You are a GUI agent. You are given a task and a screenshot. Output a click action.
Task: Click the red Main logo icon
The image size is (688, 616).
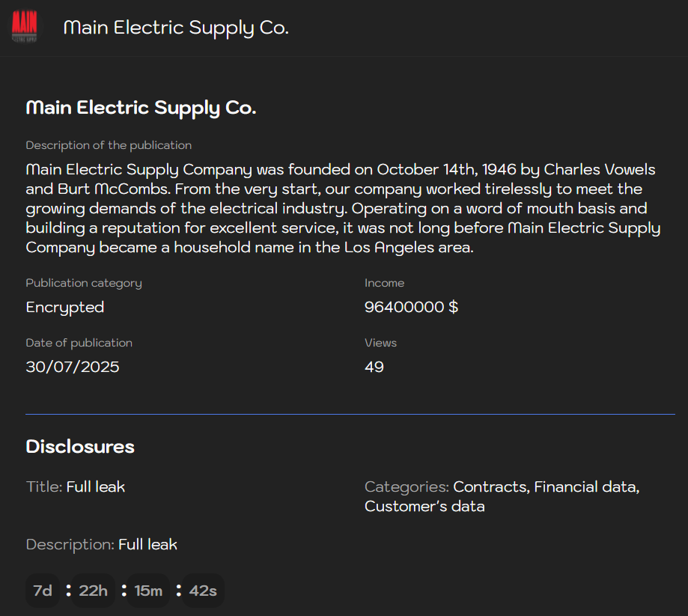(25, 27)
